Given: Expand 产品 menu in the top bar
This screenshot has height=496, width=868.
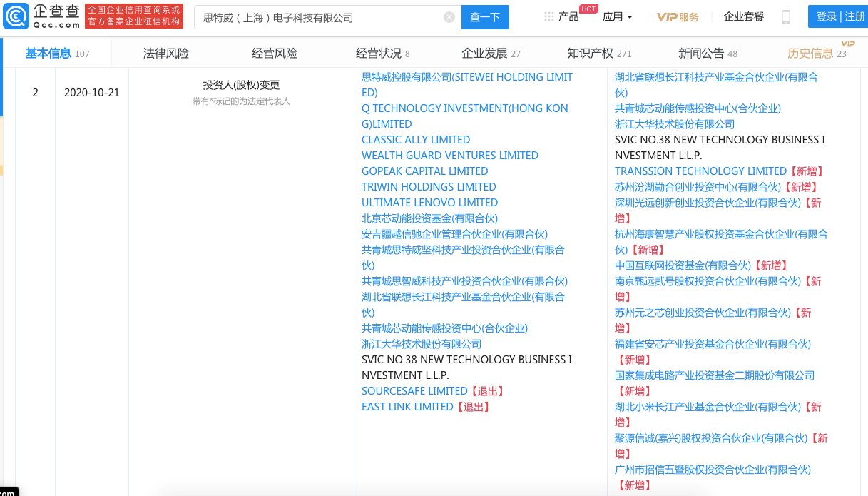Looking at the screenshot, I should tap(567, 16).
